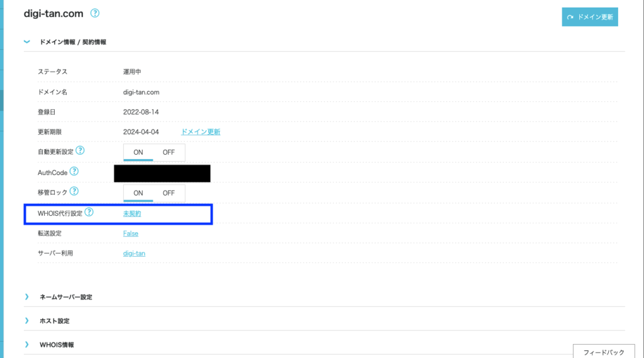Click the ステータス row label
The width and height of the screenshot is (644, 358).
tap(53, 72)
